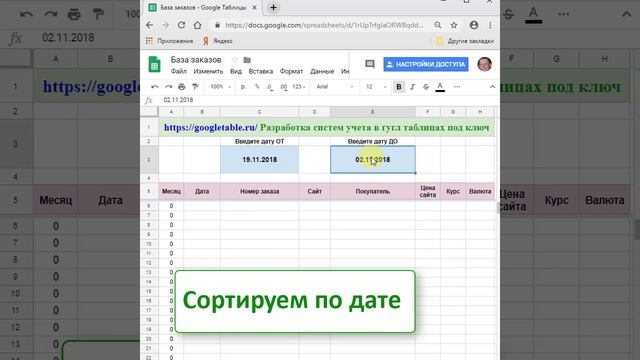Select paint format roller in center toolbar
Image resolution: width=640 pixels, height=360 pixels.
click(196, 87)
